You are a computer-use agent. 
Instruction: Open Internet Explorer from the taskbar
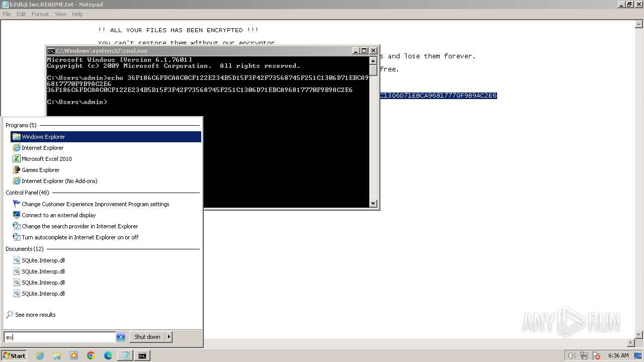(x=40, y=355)
